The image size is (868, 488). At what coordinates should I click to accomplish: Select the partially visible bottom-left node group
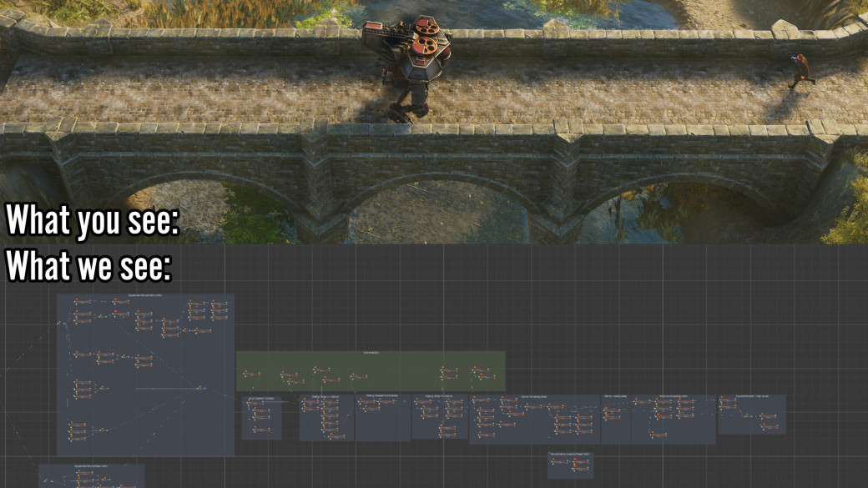(x=92, y=476)
